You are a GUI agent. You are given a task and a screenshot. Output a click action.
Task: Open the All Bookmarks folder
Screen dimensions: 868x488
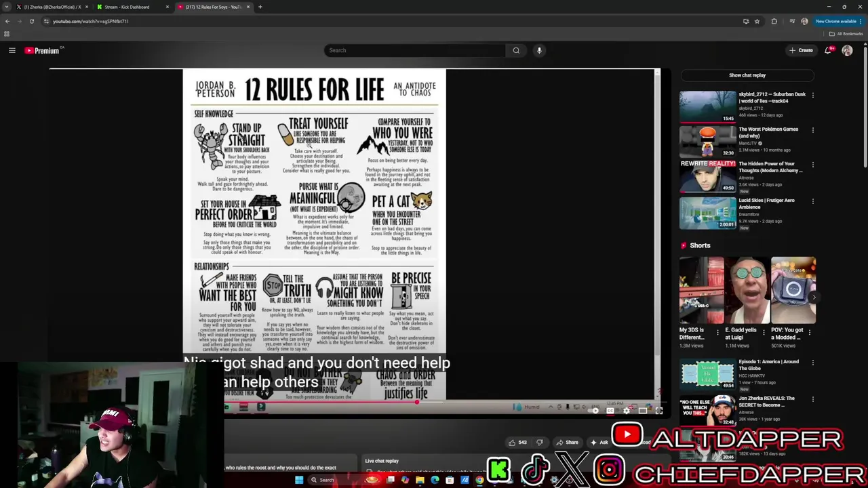[x=846, y=34]
